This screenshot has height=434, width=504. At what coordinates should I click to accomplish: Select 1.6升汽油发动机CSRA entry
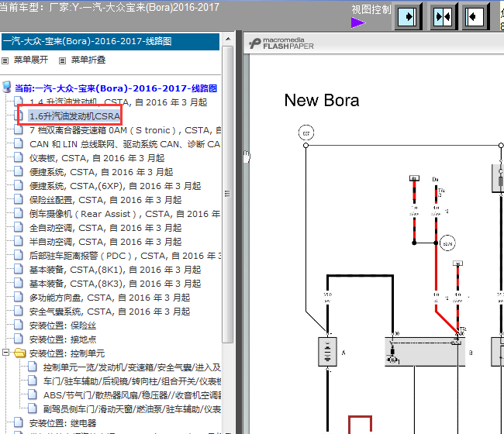pos(74,116)
